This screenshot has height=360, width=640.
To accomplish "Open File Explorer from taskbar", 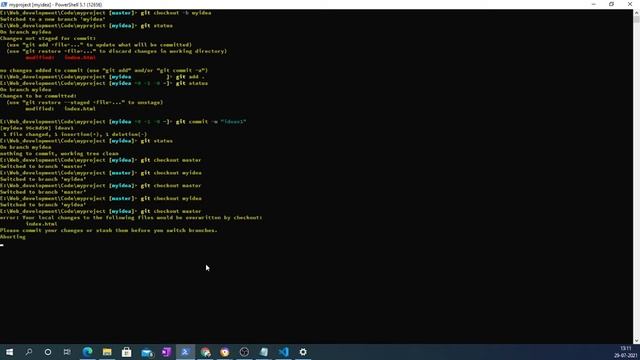I will (x=107, y=352).
